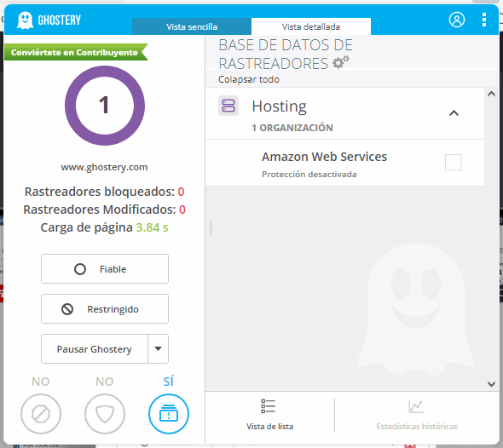Image resolution: width=503 pixels, height=448 pixels.
Task: Click the Ghostery ghost logo
Action: [x=25, y=20]
